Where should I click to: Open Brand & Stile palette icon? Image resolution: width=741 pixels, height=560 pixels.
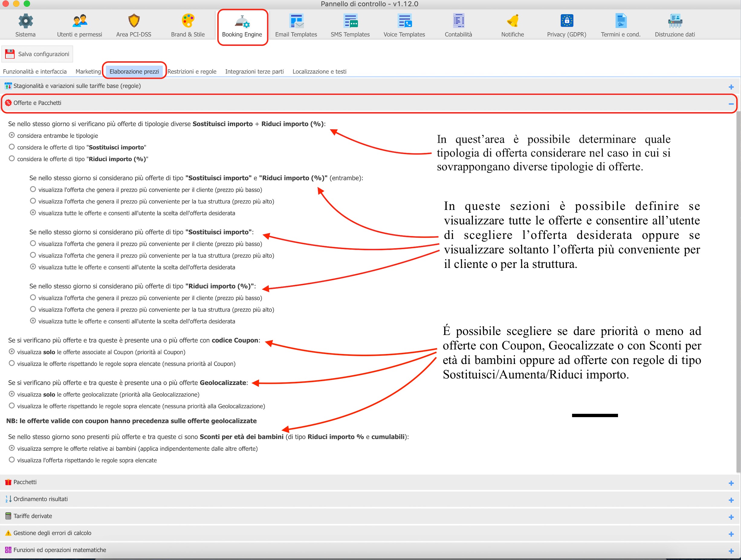188,21
